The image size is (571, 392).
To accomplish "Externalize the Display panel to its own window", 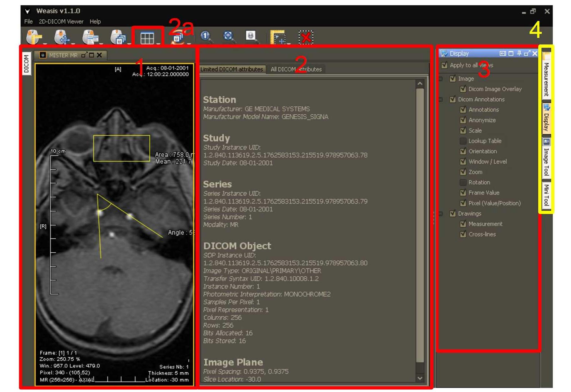I will pos(527,54).
